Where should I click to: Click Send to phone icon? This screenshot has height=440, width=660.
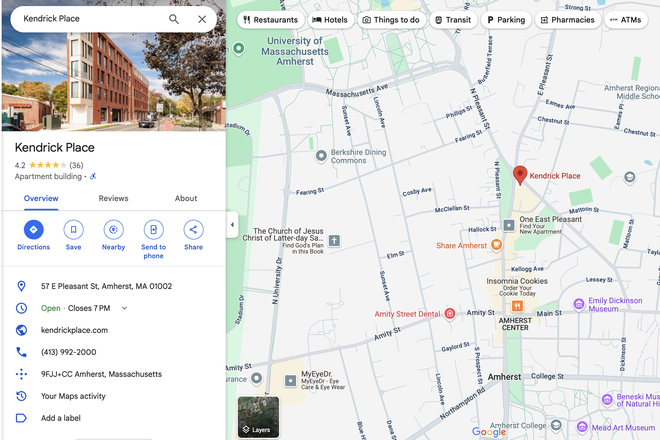(x=153, y=229)
